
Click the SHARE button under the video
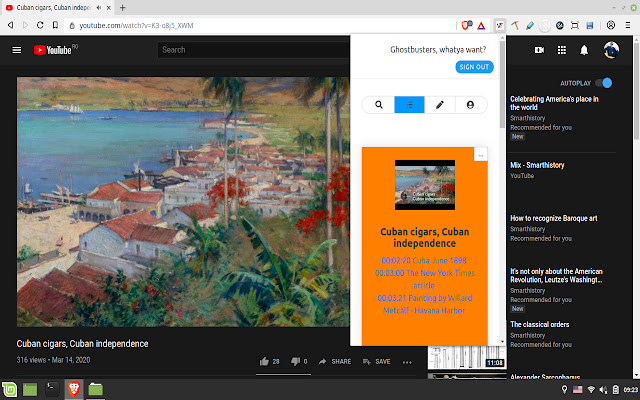(335, 362)
